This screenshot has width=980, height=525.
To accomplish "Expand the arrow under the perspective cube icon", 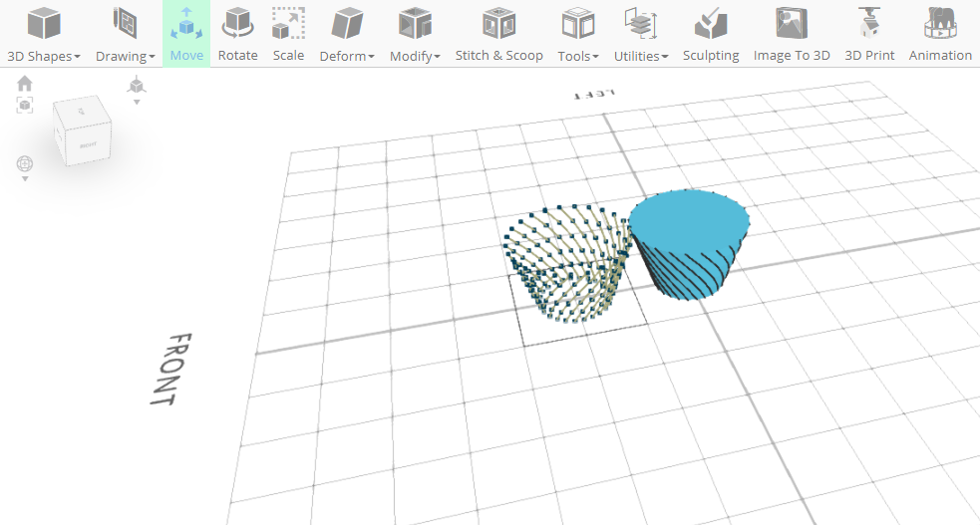I will point(137,103).
